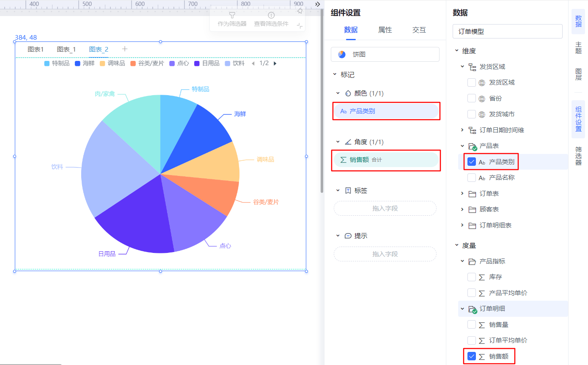This screenshot has width=588, height=365.
Task: Click the folder icon beside 产品指标
Action: pos(473,261)
